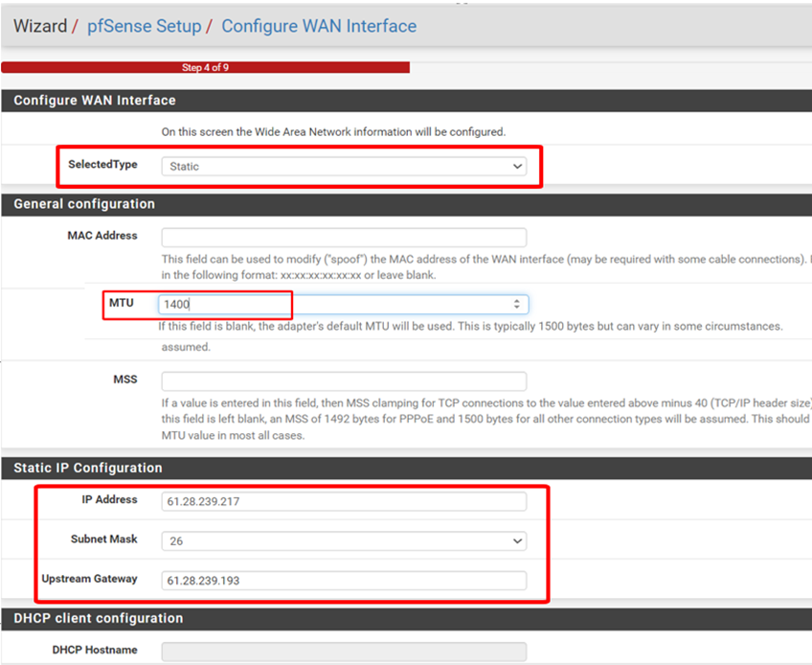Click the IP Address field with 61.28.239.217
This screenshot has width=812, height=665.
click(x=344, y=502)
